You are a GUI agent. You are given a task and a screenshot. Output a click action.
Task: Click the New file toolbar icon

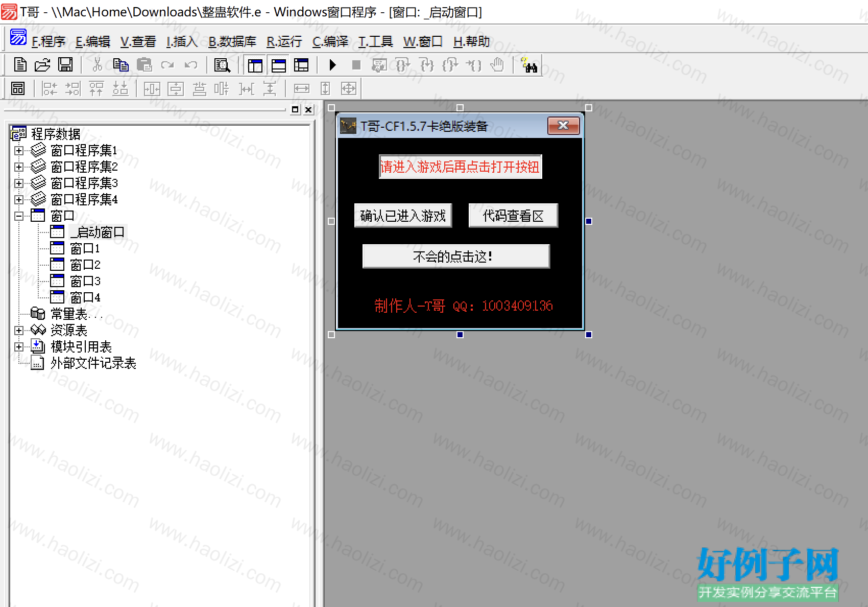pyautogui.click(x=20, y=65)
